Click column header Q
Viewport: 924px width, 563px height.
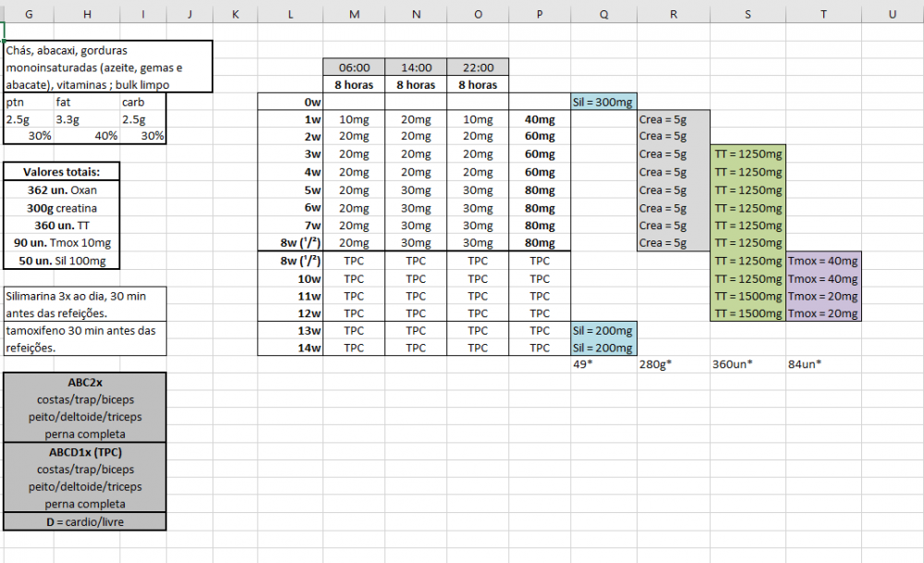coord(603,14)
